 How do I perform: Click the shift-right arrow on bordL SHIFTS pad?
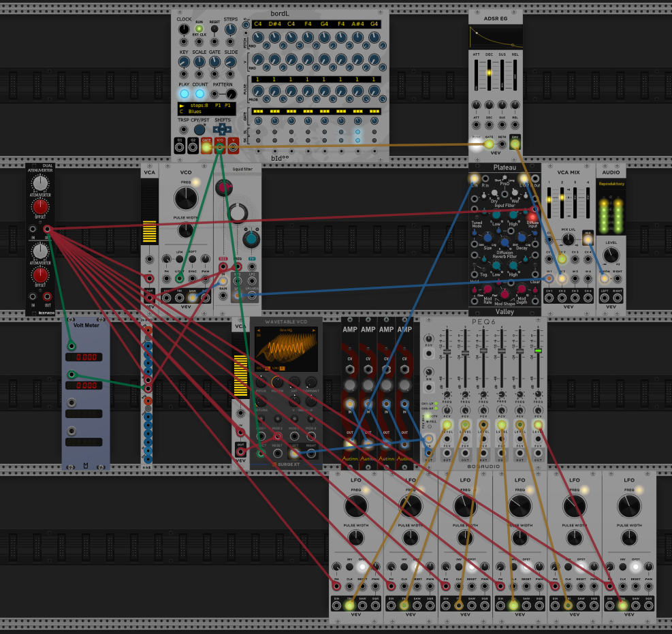pos(228,129)
